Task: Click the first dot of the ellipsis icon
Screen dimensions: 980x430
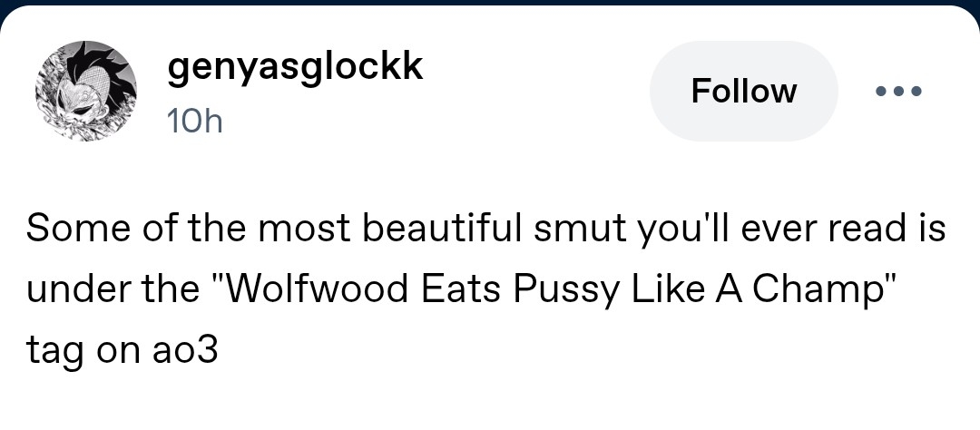Action: click(881, 92)
